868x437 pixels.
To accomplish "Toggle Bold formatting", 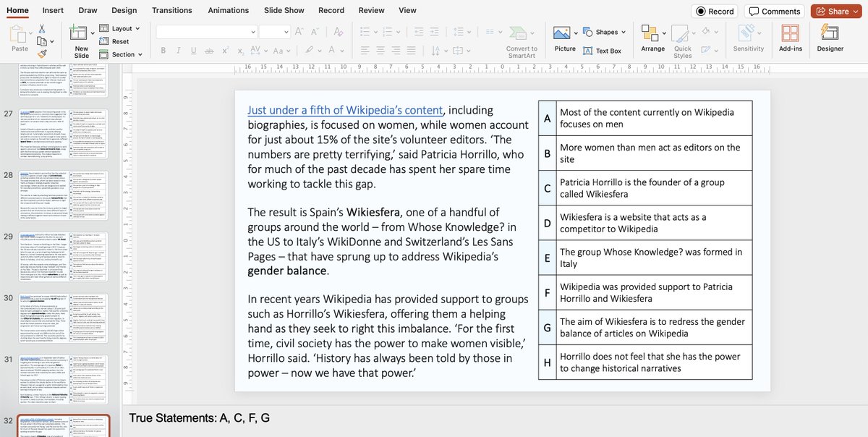I will coord(163,51).
